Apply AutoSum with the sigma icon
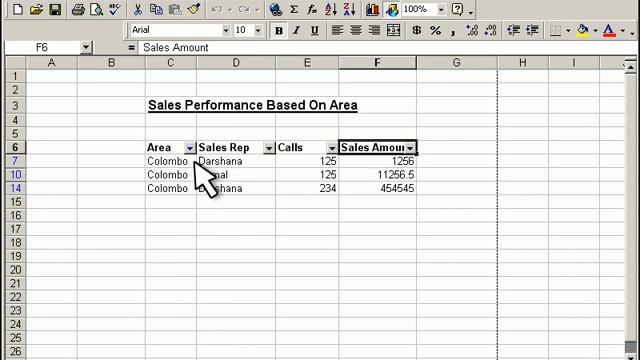Screen dimensions: 640x360 click(x=294, y=9)
